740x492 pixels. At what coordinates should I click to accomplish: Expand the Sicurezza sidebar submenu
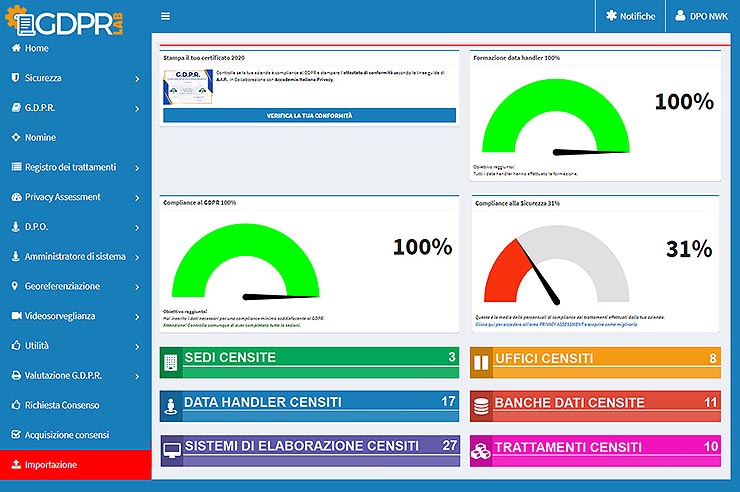click(136, 78)
